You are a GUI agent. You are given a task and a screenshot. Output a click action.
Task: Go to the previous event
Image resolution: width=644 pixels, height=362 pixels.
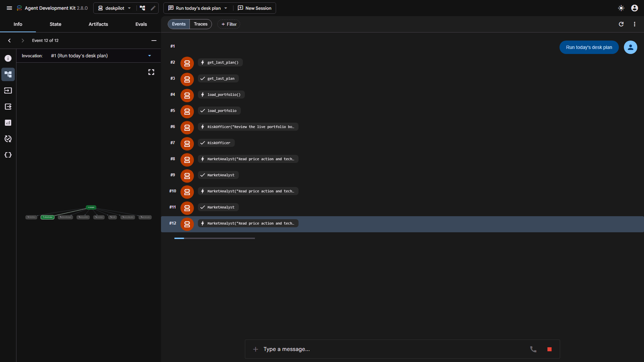coord(9,41)
